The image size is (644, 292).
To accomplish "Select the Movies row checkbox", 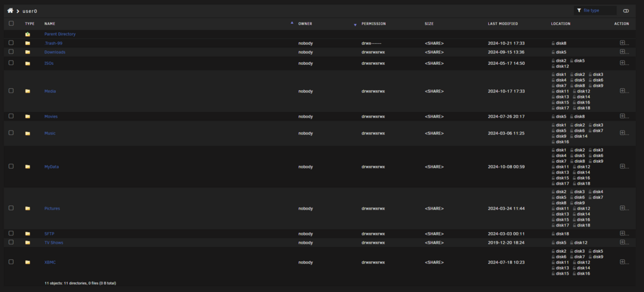I will [11, 116].
